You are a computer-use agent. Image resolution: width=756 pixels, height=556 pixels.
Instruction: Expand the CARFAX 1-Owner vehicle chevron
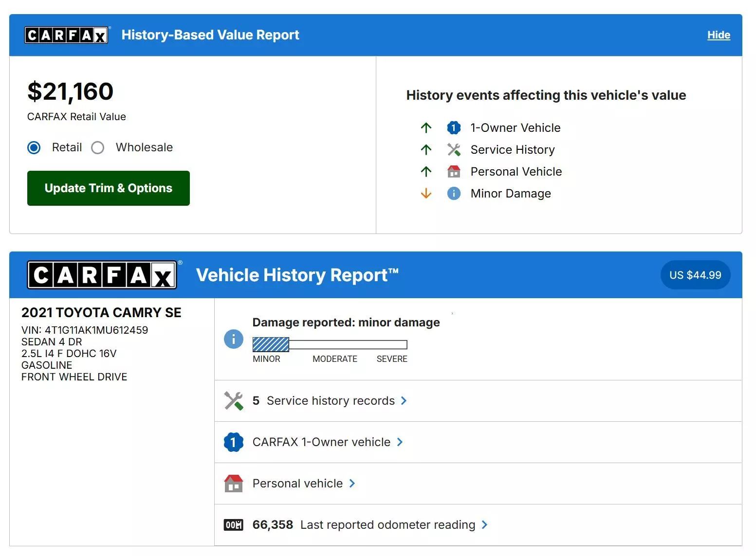point(400,442)
